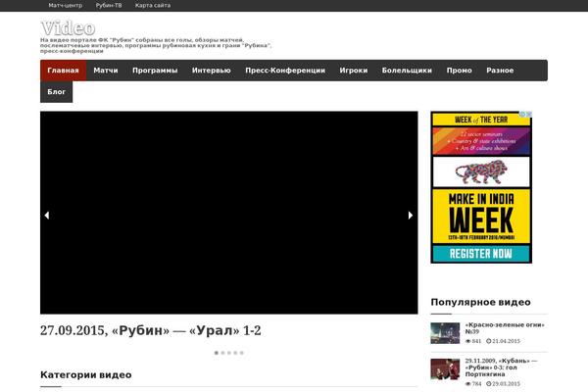This screenshot has height=392, width=588.
Task: Click the Make in India lion ad image
Action: point(481,171)
